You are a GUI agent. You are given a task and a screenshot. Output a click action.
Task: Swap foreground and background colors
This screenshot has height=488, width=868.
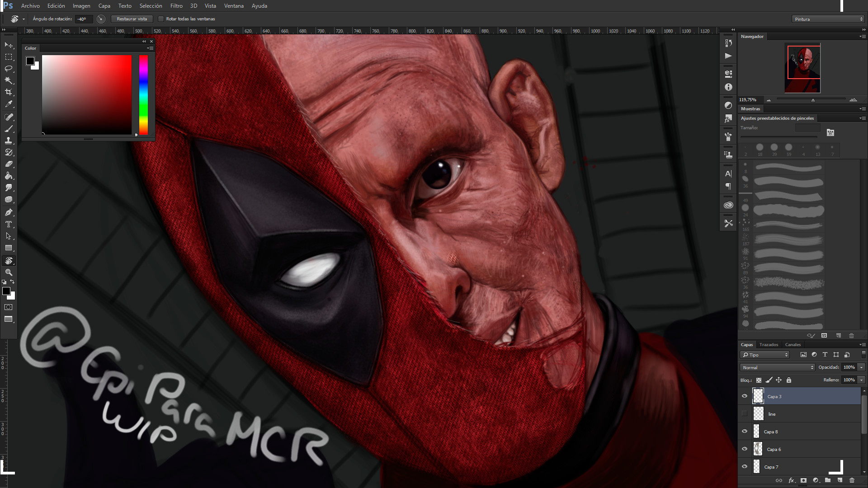[13, 282]
